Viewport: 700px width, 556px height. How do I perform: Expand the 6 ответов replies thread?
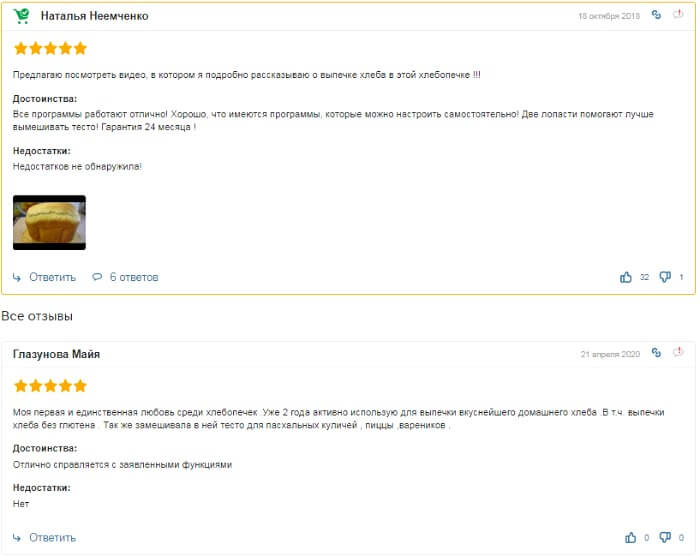point(134,277)
